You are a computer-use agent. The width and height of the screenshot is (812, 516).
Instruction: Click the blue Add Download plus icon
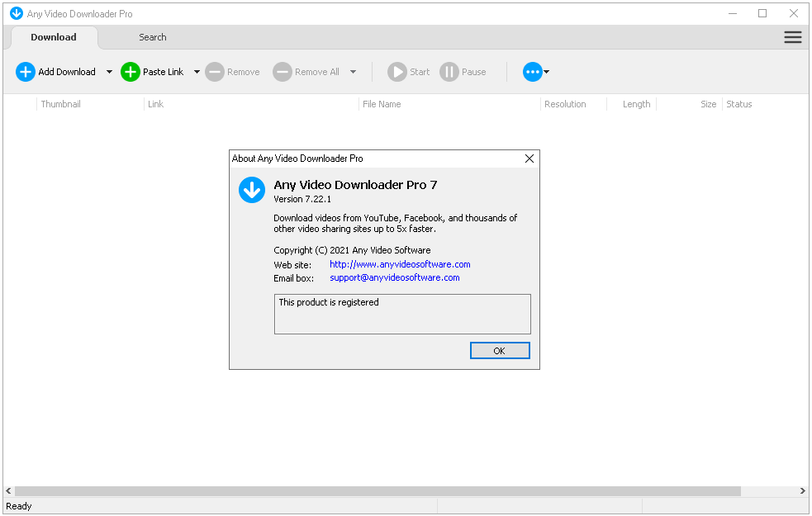(26, 72)
